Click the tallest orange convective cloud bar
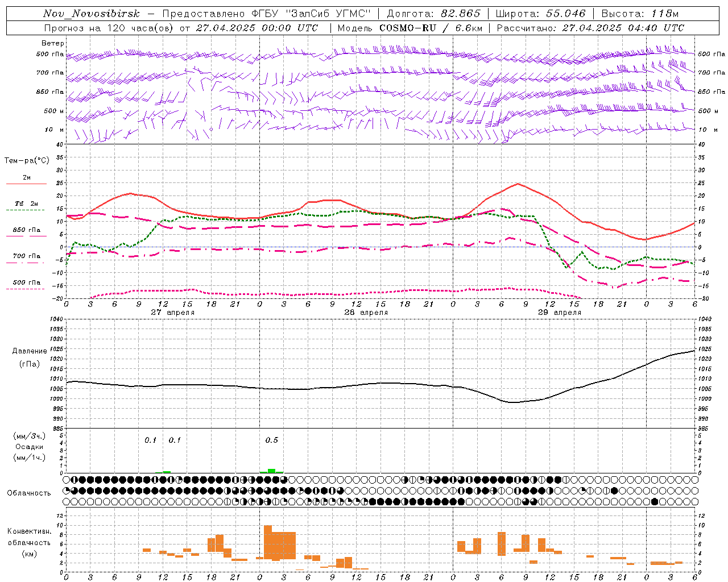The image size is (728, 582). [x=268, y=542]
